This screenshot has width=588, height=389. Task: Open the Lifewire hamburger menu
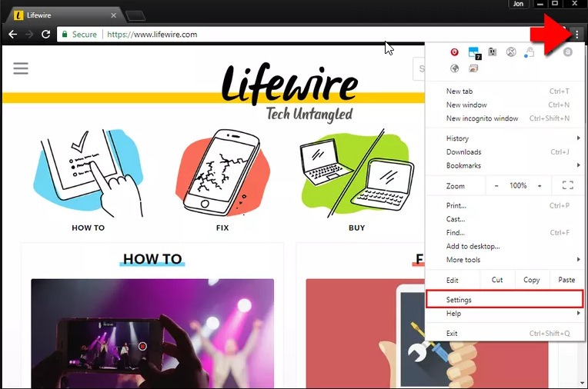(x=21, y=68)
